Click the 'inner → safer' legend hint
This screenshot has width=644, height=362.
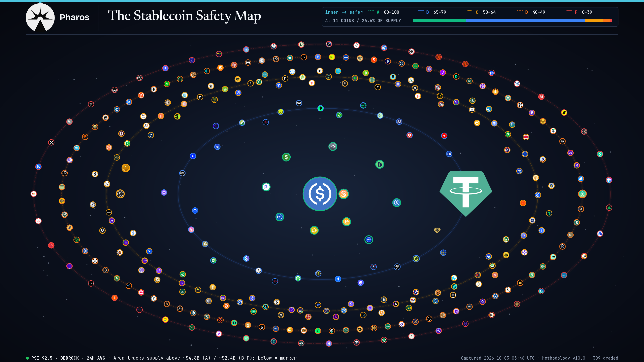click(x=344, y=12)
